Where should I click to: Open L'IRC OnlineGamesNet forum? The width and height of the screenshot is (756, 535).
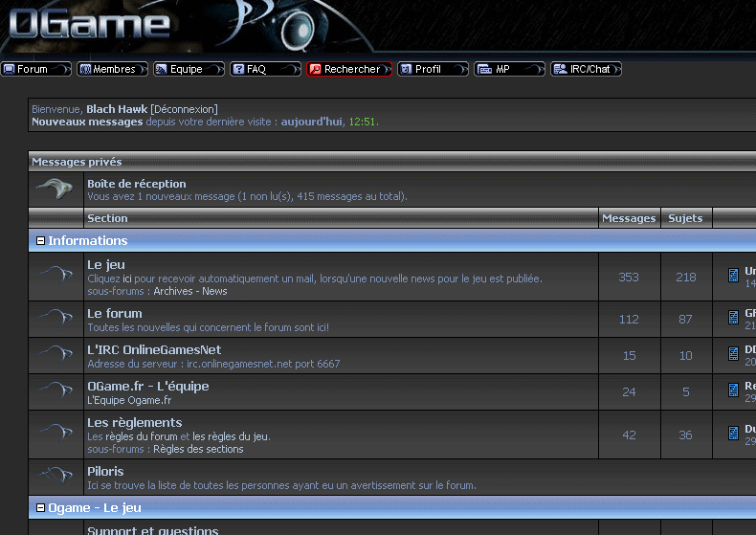pyautogui.click(x=154, y=349)
